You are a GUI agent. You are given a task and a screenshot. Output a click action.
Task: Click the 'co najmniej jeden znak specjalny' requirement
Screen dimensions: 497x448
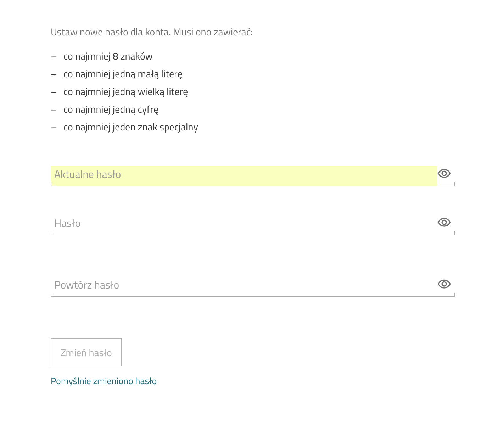click(x=130, y=127)
